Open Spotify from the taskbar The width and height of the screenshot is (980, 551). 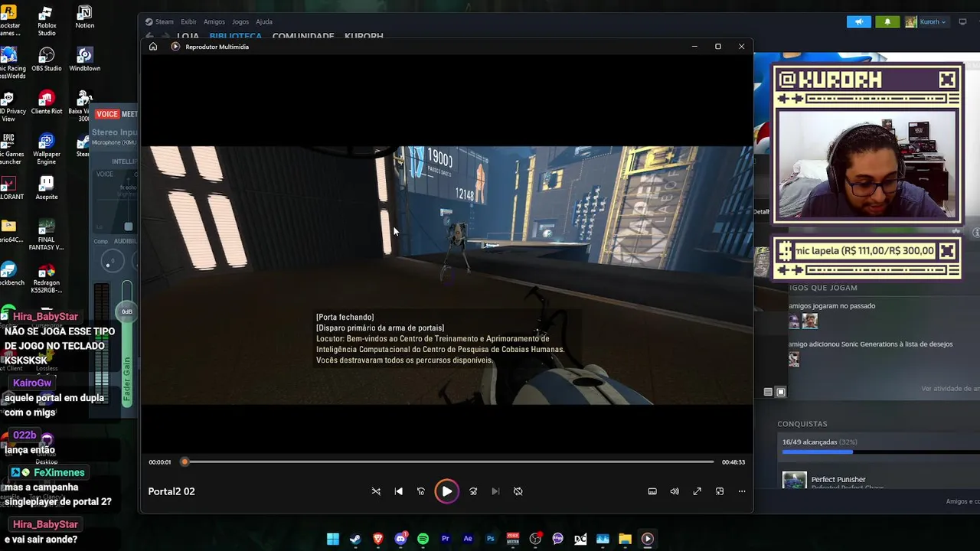tap(423, 539)
